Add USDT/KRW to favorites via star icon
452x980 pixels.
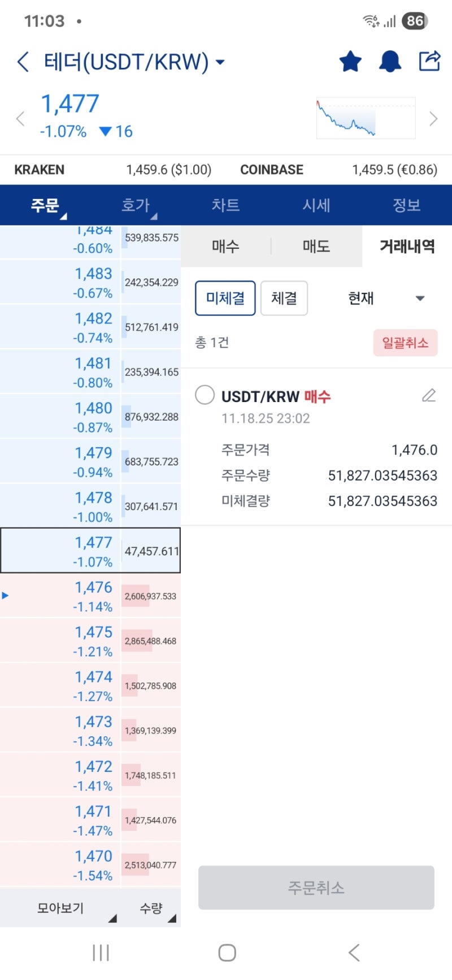point(350,62)
